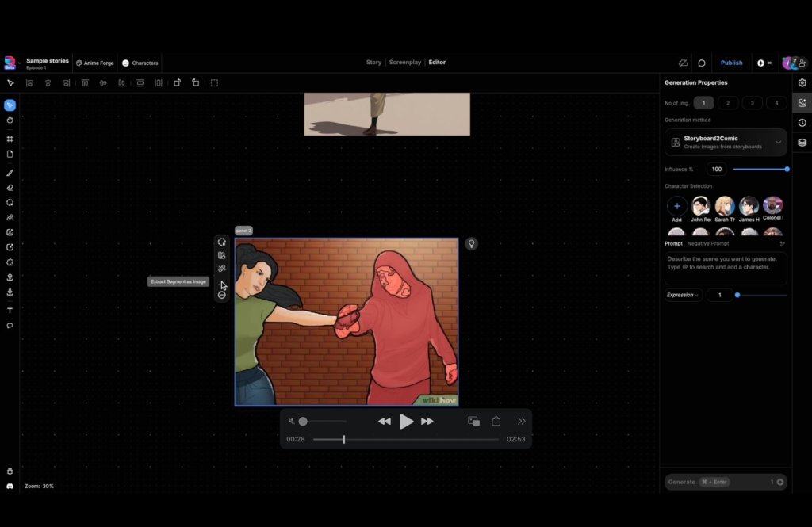Open the Sample stories project dropdown

point(47,63)
